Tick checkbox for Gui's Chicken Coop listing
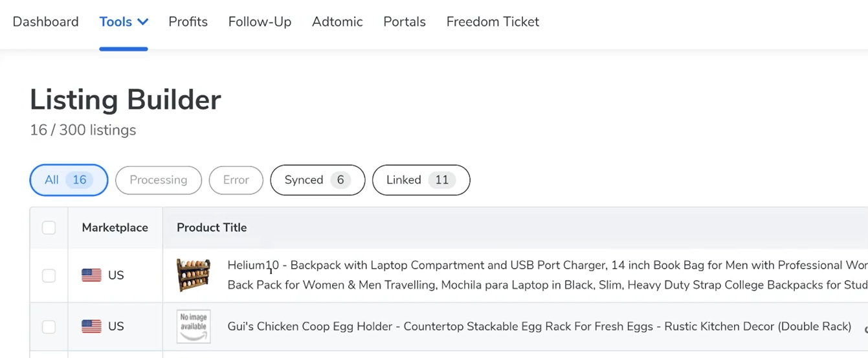 49,327
